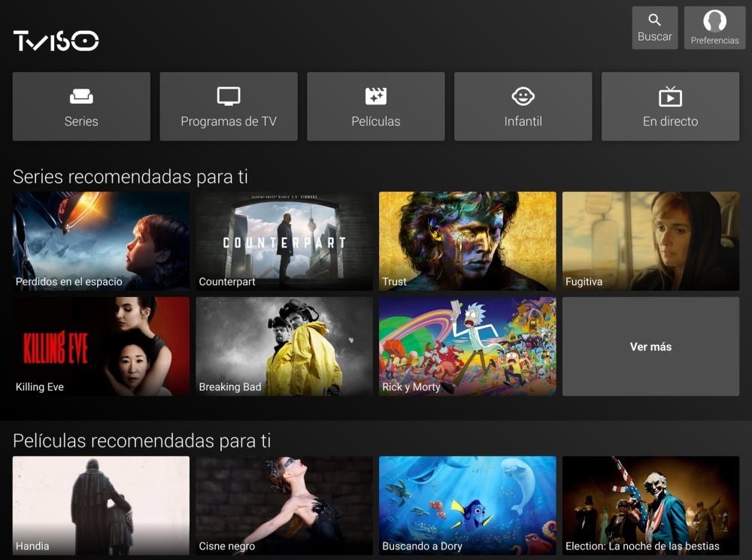Select the Counterpart series poster

(x=284, y=241)
